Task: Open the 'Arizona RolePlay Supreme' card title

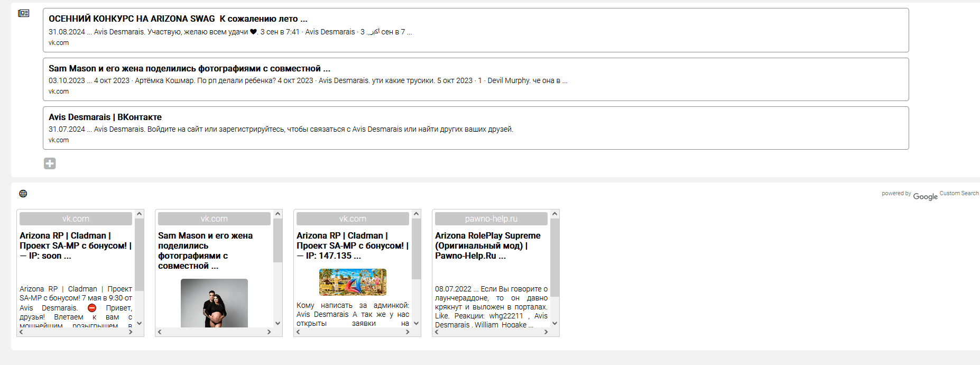Action: [x=487, y=245]
